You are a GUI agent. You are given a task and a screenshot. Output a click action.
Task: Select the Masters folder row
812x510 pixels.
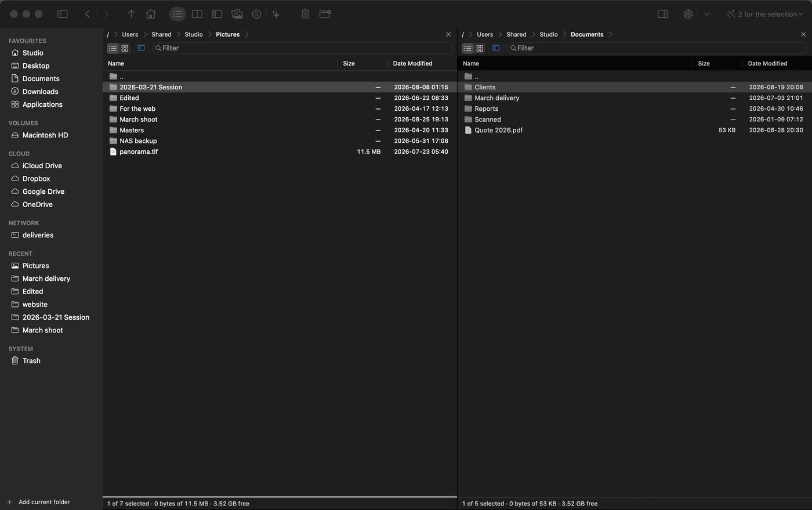pos(280,130)
